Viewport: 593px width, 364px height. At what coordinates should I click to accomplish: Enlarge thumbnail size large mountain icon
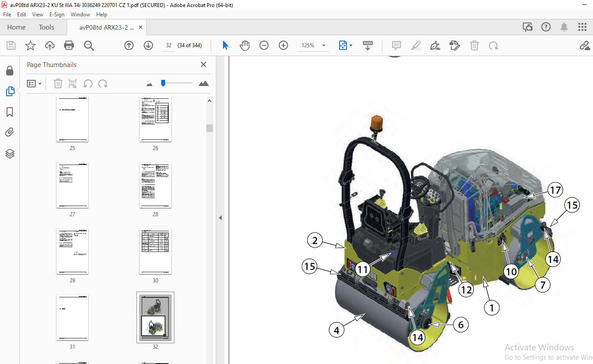(204, 83)
